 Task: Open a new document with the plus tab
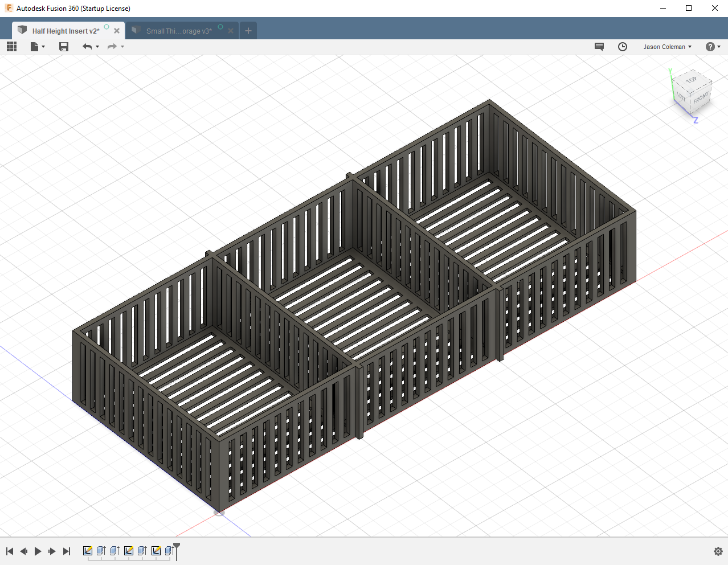248,31
